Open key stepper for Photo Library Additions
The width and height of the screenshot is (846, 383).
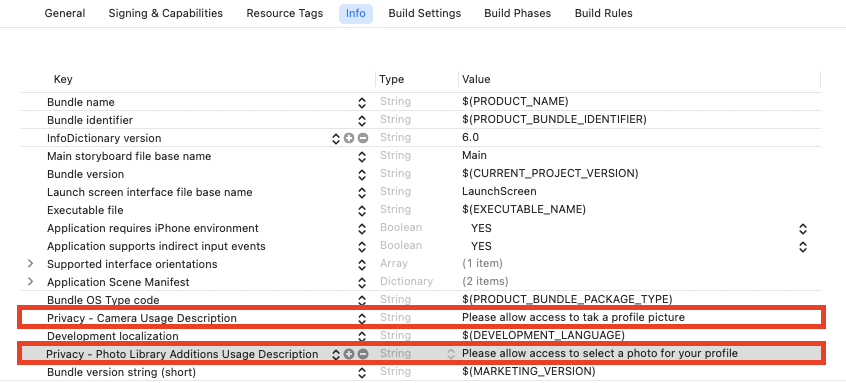pyautogui.click(x=336, y=354)
